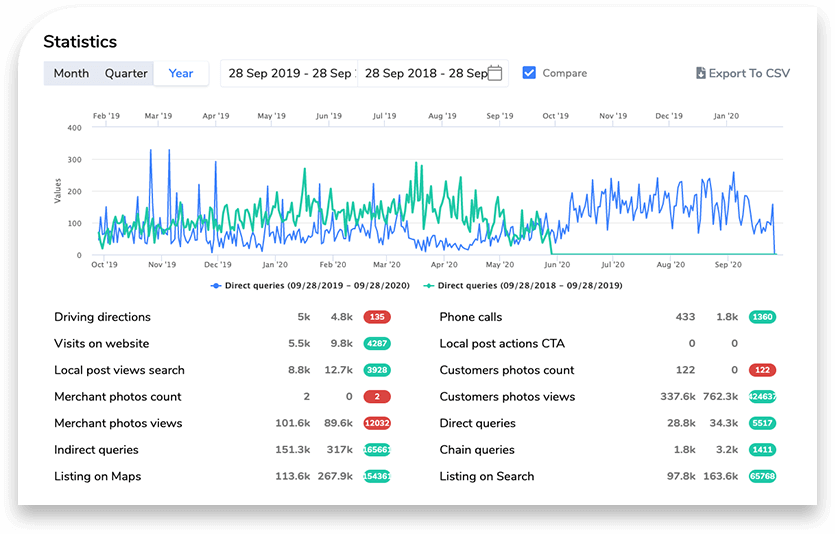
Task: Open the 28 Sep 2019 date range picker
Action: tap(288, 73)
